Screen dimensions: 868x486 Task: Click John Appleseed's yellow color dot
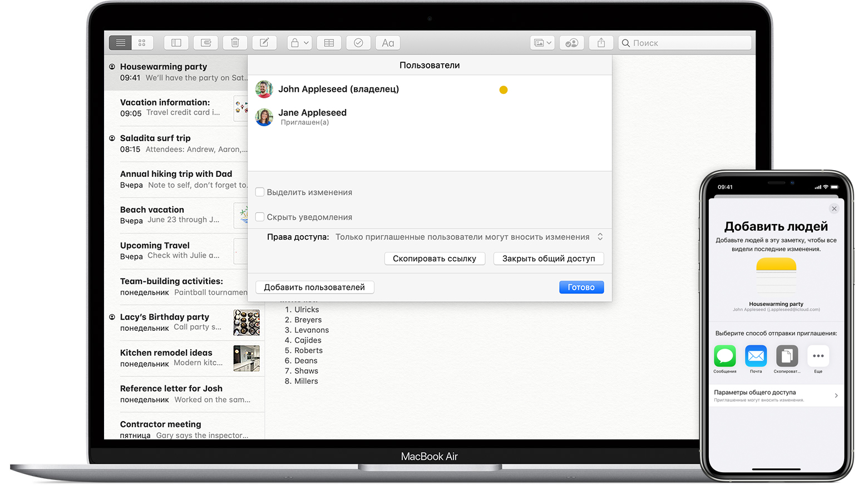point(504,90)
